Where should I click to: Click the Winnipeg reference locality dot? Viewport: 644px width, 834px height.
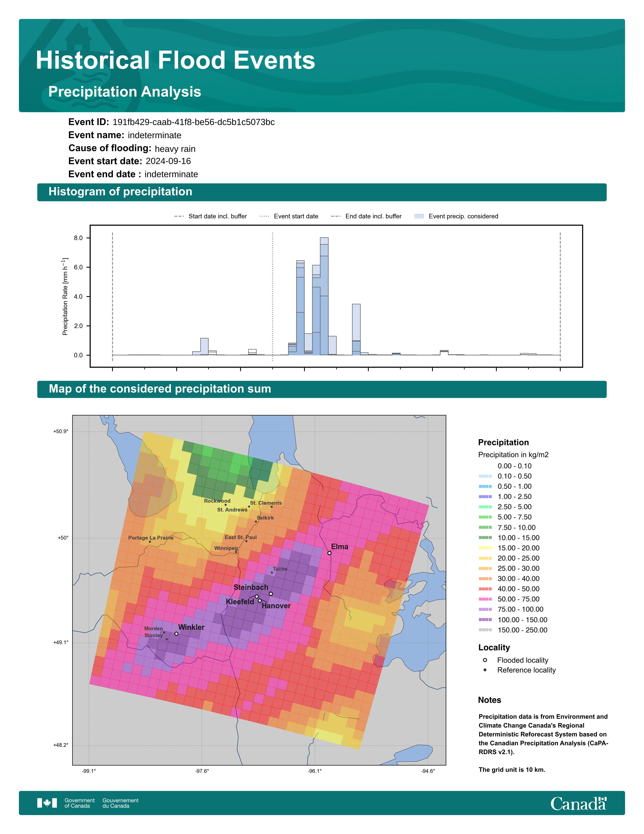pyautogui.click(x=236, y=552)
